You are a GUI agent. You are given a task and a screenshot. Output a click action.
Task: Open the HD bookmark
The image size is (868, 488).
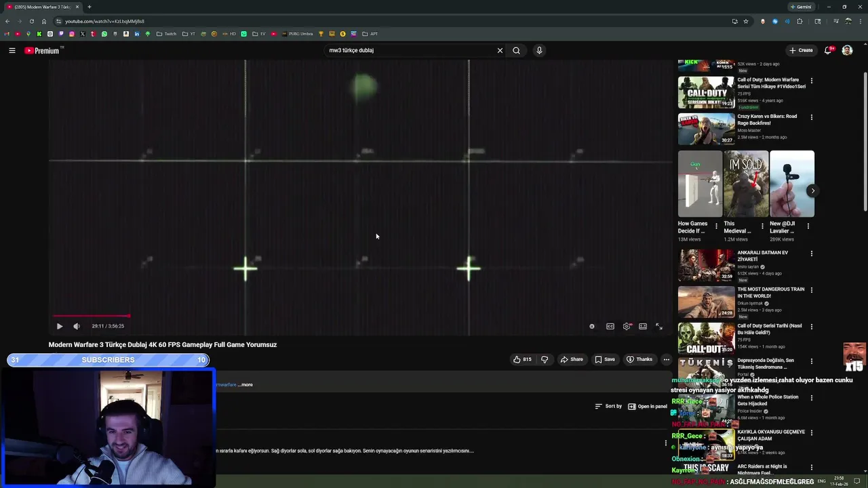pos(229,34)
